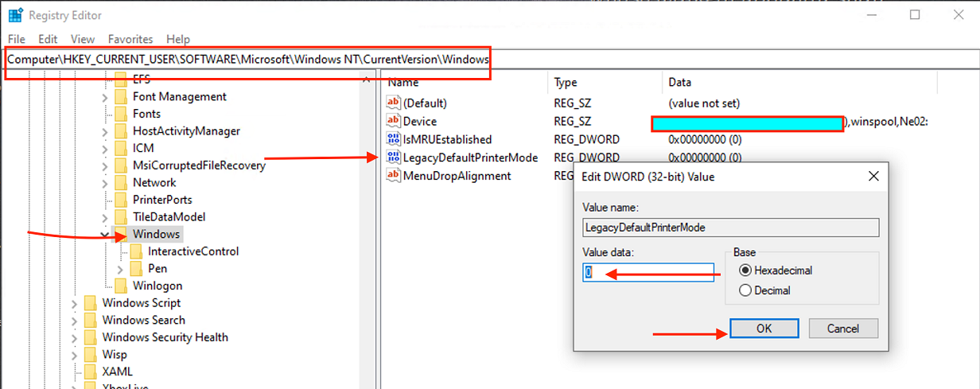Viewport: 980px width, 389px height.
Task: Click the Registry Editor app icon in title bar
Action: 15,14
